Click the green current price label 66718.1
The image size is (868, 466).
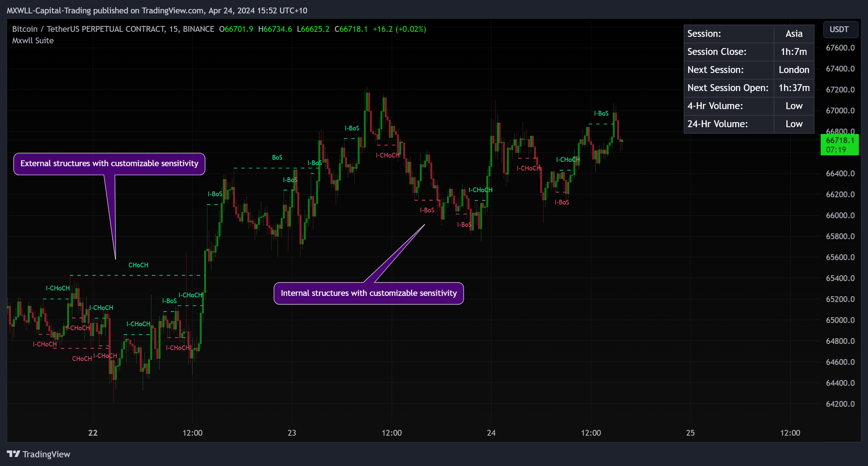[839, 144]
